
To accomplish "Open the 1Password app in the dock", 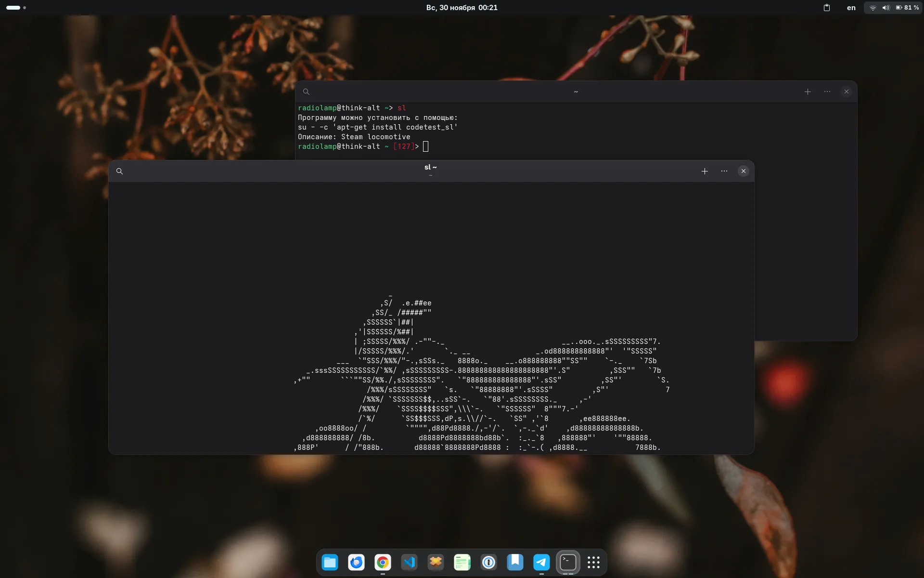I will click(488, 562).
